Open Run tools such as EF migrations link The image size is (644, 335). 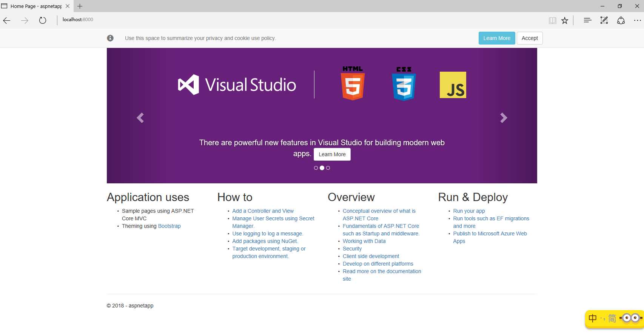(491, 222)
